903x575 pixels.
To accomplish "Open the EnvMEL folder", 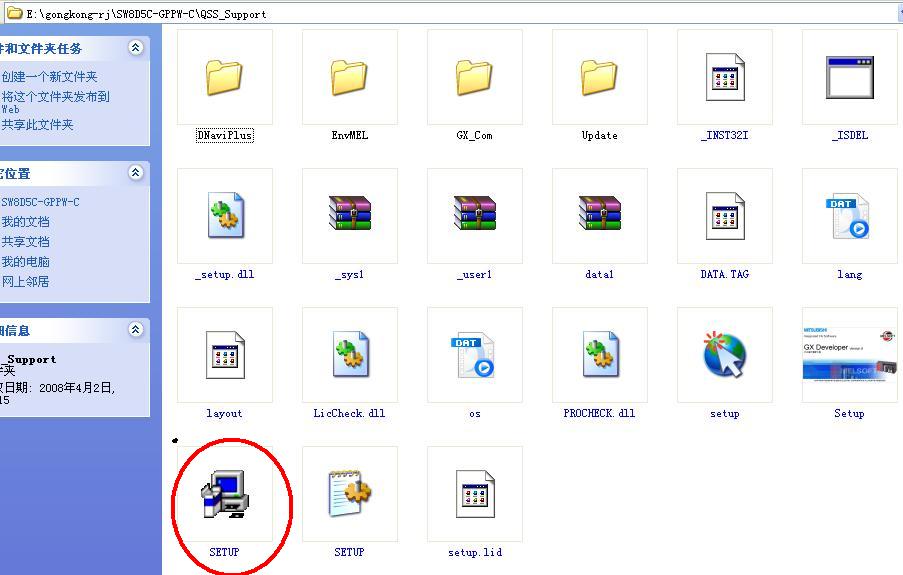I will click(349, 78).
